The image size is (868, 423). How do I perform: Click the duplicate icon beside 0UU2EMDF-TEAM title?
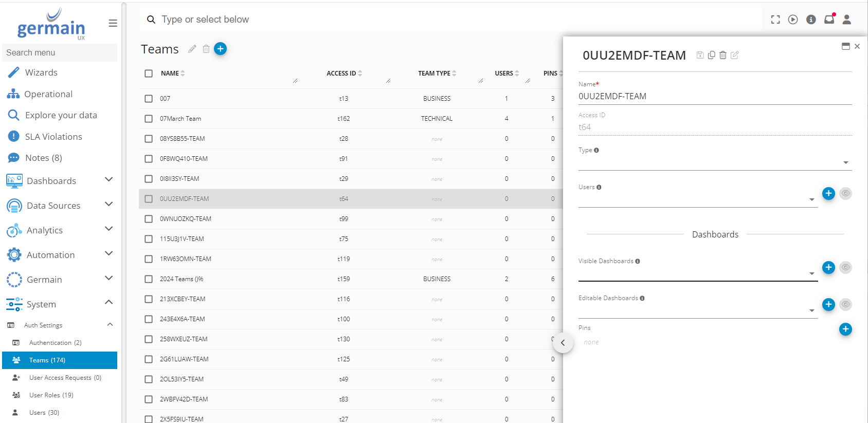(x=712, y=55)
